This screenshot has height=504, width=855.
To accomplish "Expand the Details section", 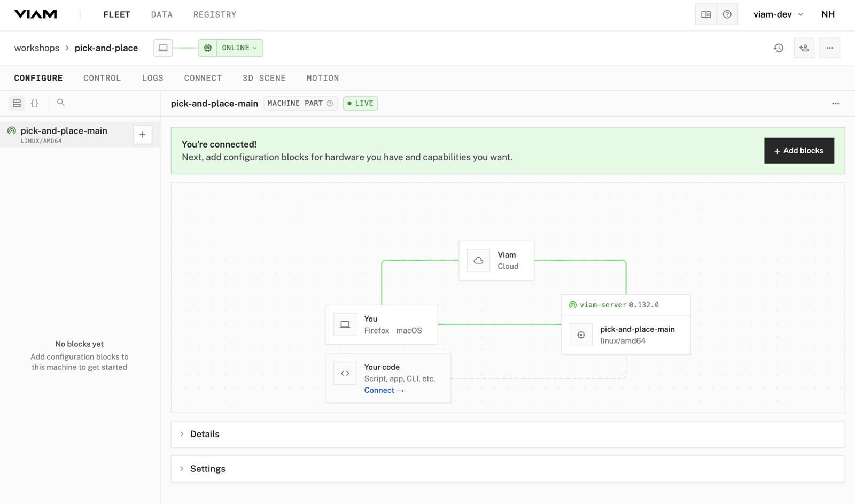I will [508, 434].
